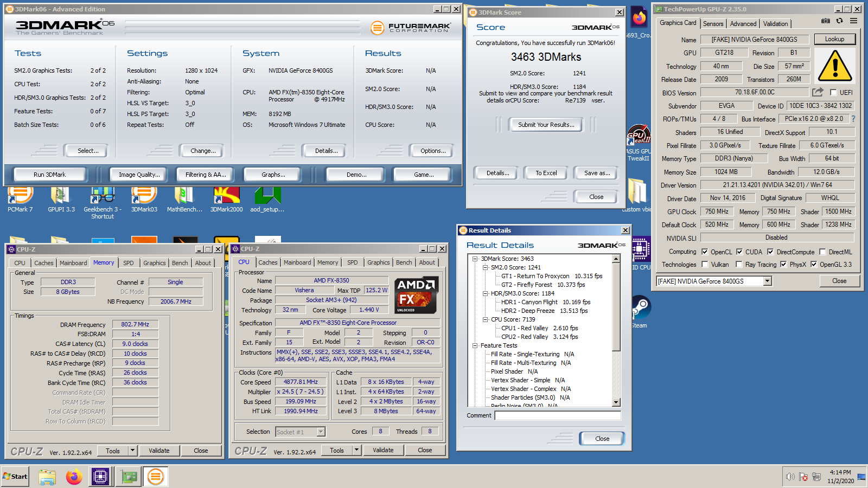Click the Firefox icon on the desktop
This screenshot has width=868, height=488.
640,18
